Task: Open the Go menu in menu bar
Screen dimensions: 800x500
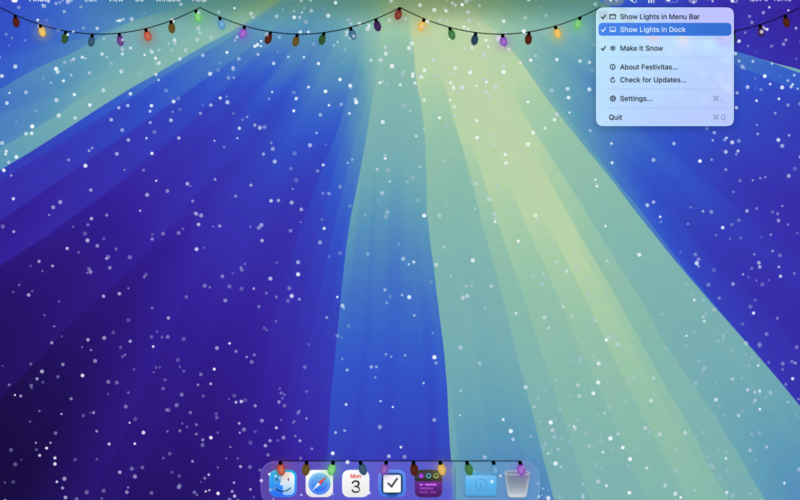Action: 139,2
